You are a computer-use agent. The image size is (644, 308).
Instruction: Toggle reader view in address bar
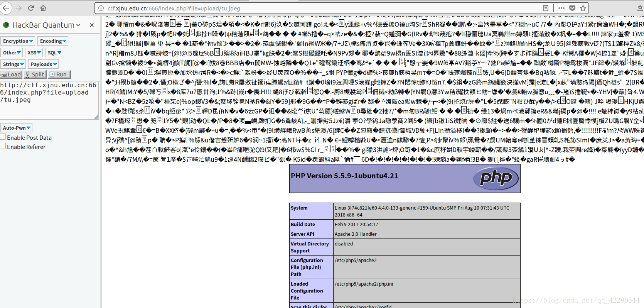[x=545, y=8]
